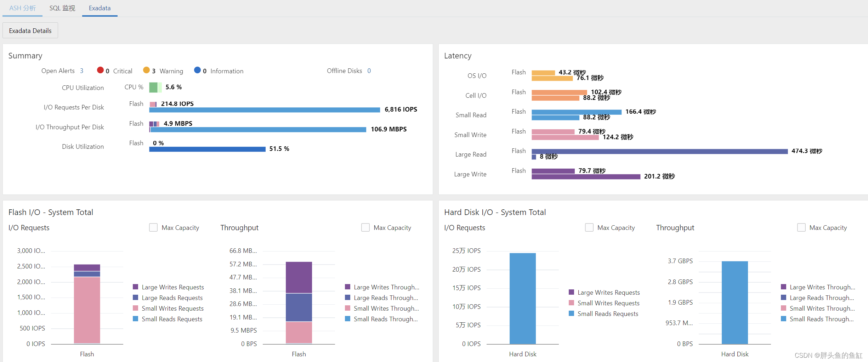Screen dimensions: 868x362
Task: Click the 474.3 微秒 Large Read latency bar
Action: coord(659,151)
